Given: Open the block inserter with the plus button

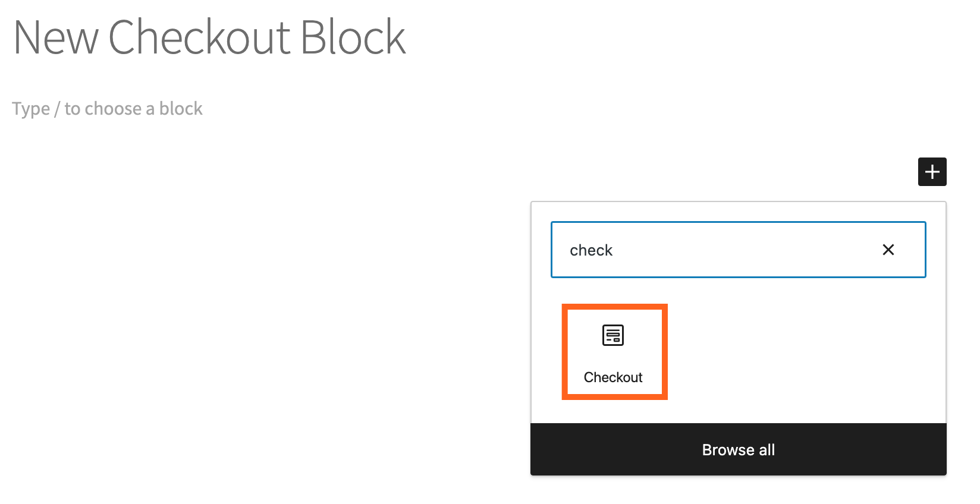Looking at the screenshot, I should 932,172.
